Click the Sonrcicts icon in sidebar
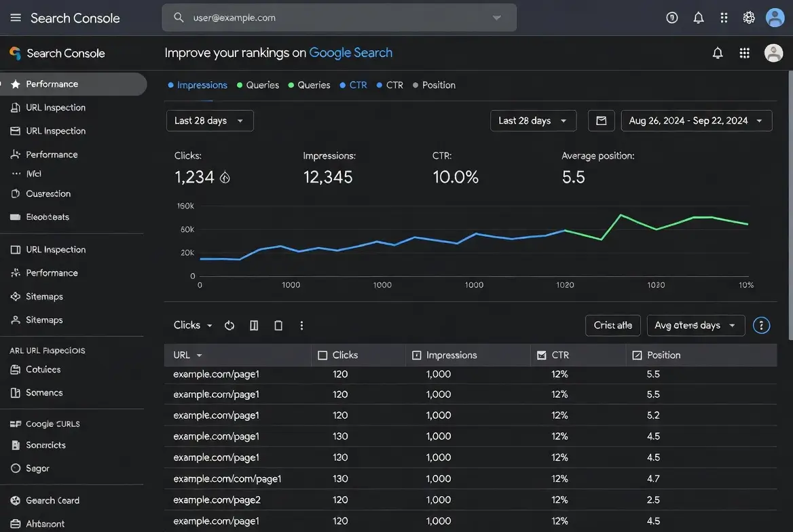The height and width of the screenshot is (532, 793). coord(16,446)
